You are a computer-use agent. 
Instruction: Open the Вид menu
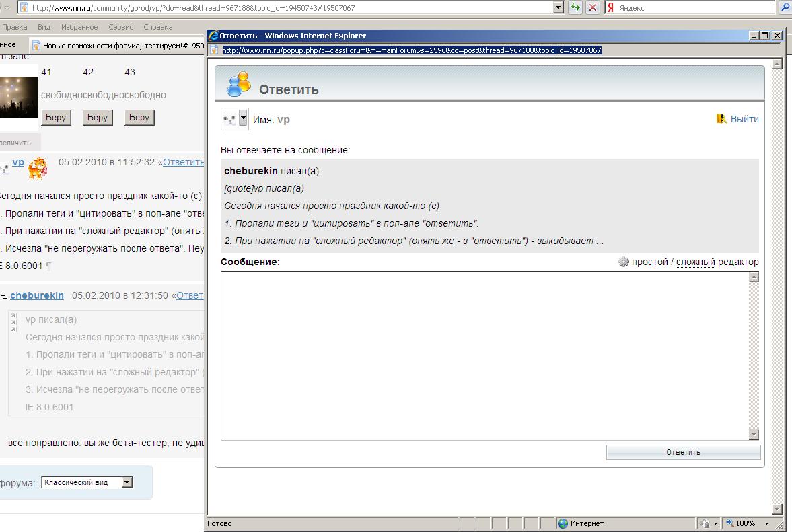click(44, 27)
